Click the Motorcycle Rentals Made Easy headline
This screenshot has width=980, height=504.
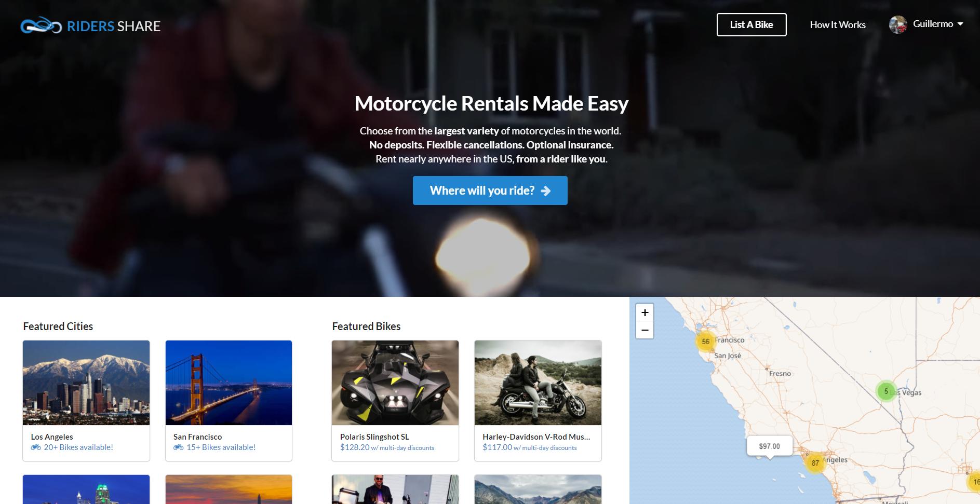(491, 104)
